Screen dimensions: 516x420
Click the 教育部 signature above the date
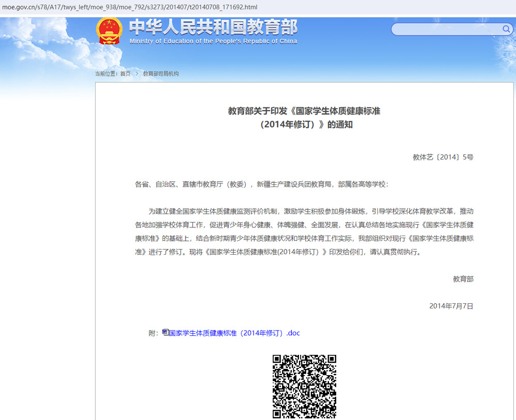point(463,279)
